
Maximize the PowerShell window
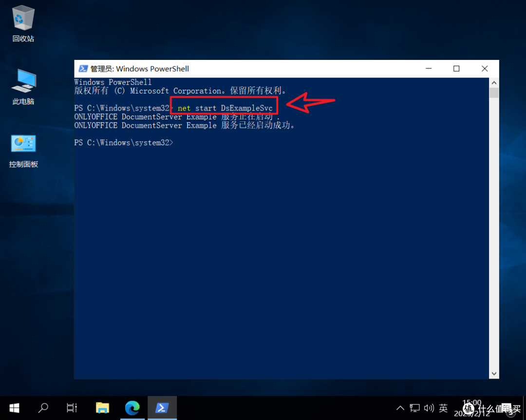coord(456,69)
